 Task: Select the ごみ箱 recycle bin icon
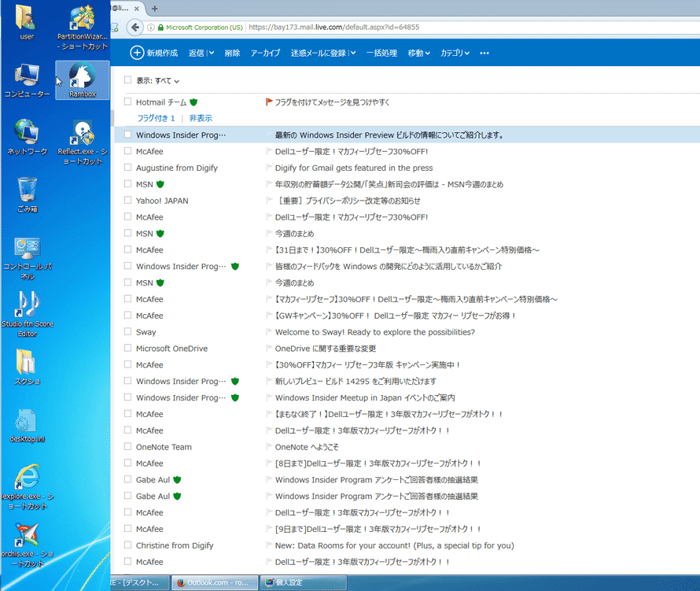[x=28, y=194]
